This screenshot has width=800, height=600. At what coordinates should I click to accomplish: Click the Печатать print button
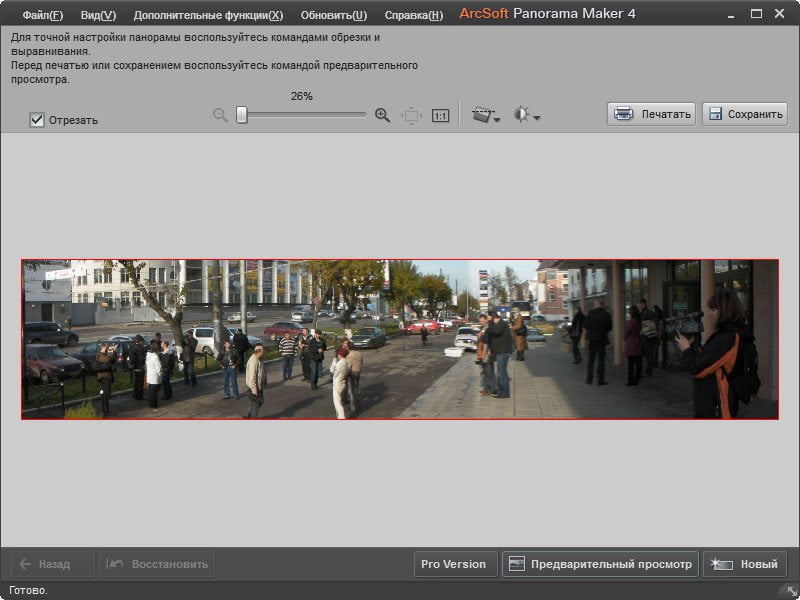coord(652,114)
